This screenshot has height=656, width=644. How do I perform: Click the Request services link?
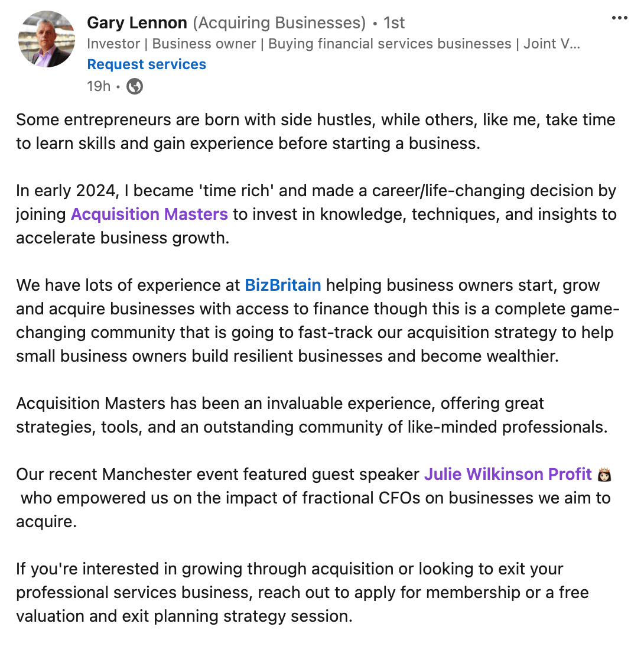pos(147,64)
